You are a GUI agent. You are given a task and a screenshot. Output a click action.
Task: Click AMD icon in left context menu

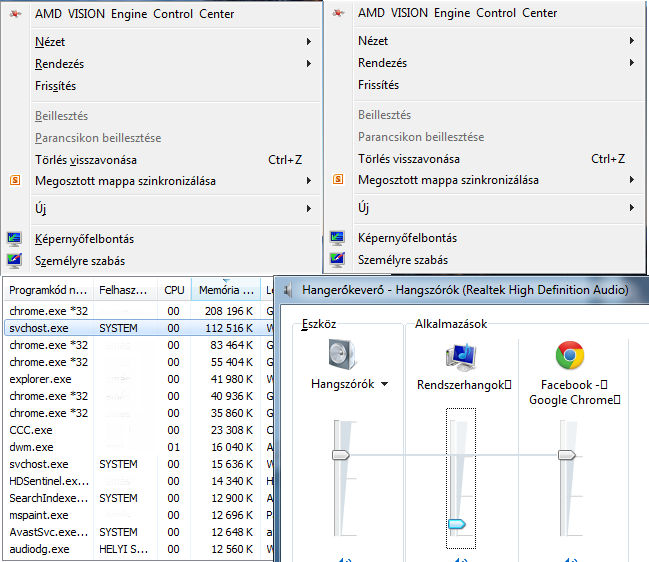click(x=15, y=14)
